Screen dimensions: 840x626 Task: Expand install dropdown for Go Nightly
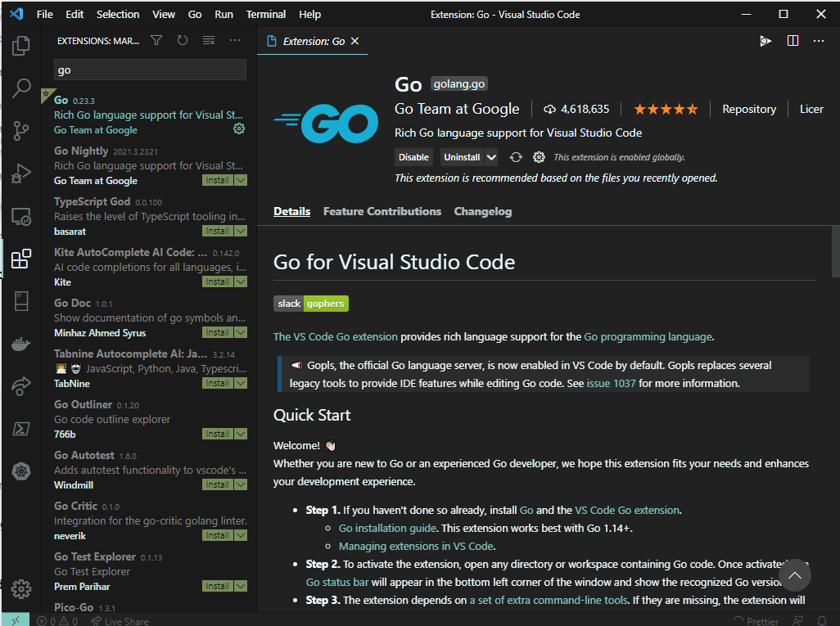click(241, 181)
